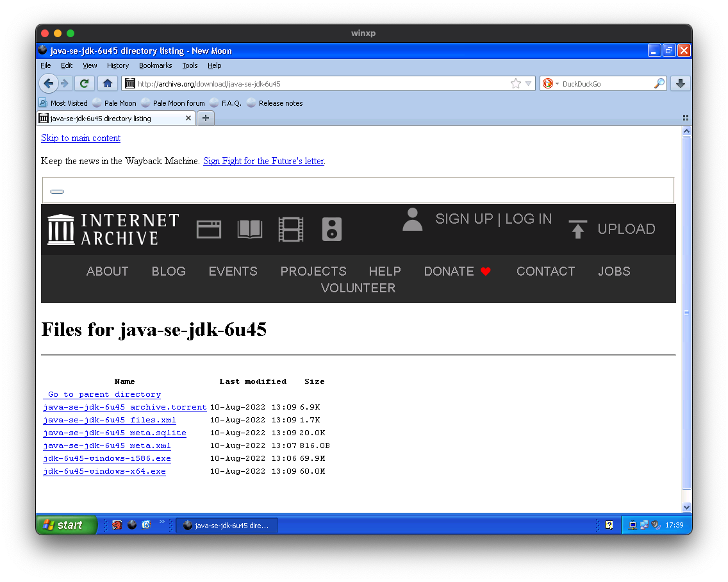Viewport: 728px width, 582px height.
Task: Download jdk-6u45-windows-x64.exe
Action: click(x=104, y=471)
